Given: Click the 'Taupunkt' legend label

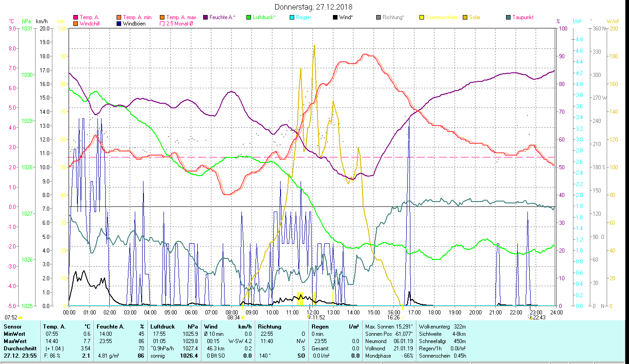Looking at the screenshot, I should pyautogui.click(x=523, y=17).
